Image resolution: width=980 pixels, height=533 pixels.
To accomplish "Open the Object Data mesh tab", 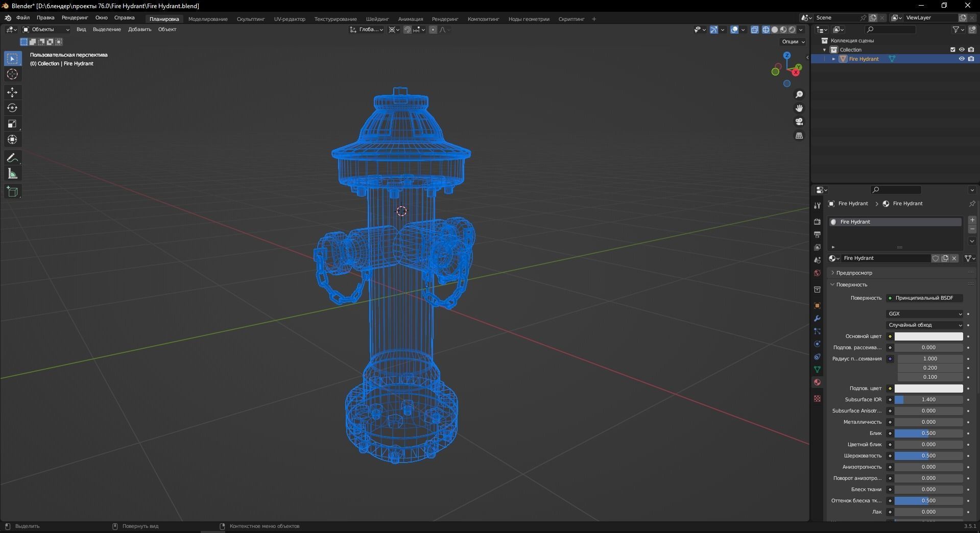I will pos(817,370).
